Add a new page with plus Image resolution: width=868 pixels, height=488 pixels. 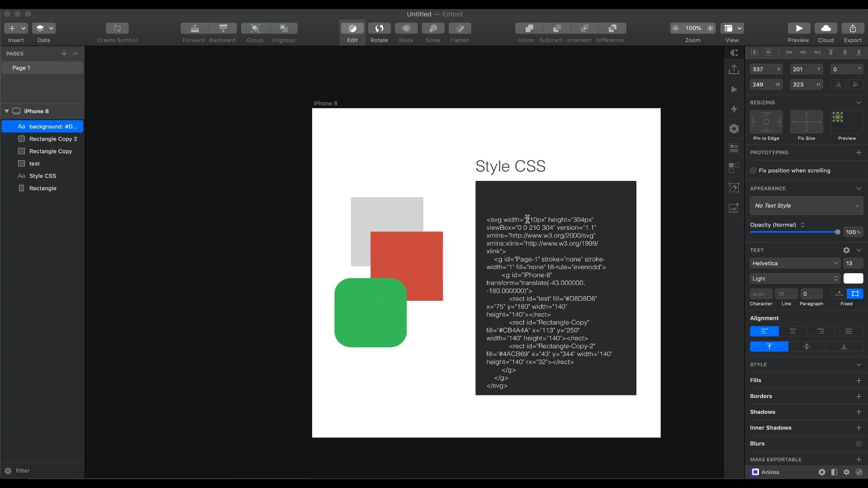click(64, 53)
